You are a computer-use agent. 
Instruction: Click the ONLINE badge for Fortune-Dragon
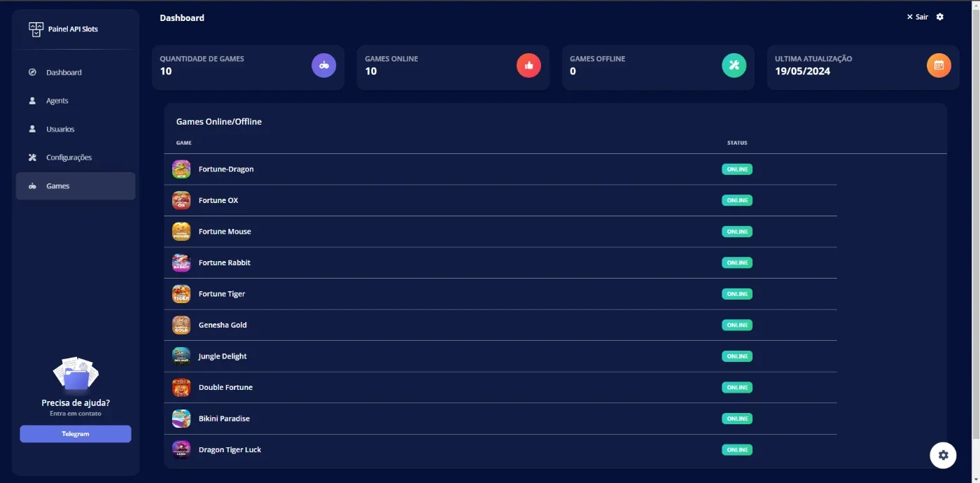pyautogui.click(x=737, y=169)
